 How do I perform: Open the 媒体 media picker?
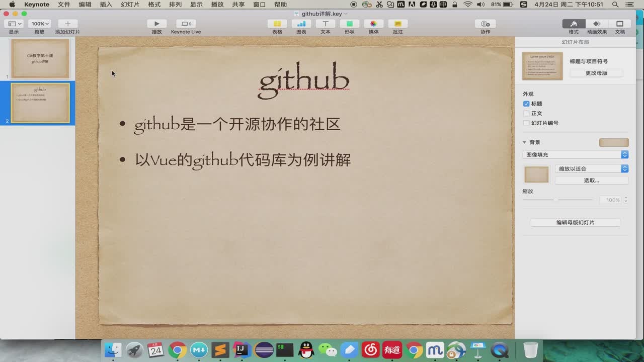[374, 24]
